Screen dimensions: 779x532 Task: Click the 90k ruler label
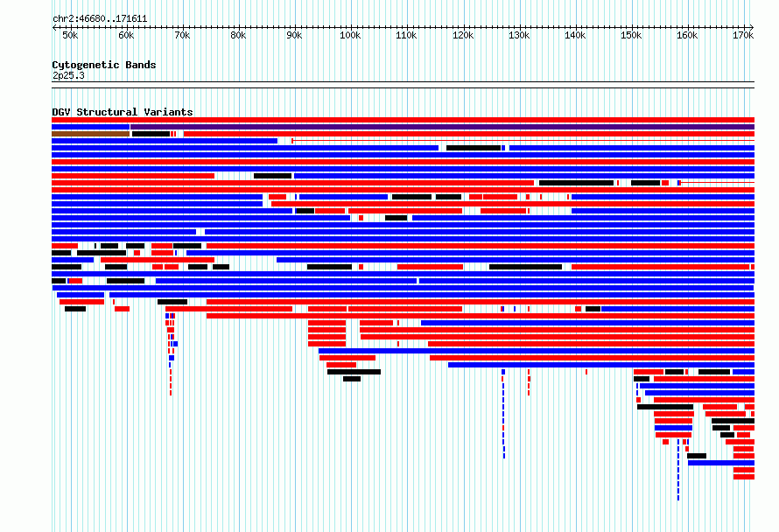pyautogui.click(x=295, y=36)
